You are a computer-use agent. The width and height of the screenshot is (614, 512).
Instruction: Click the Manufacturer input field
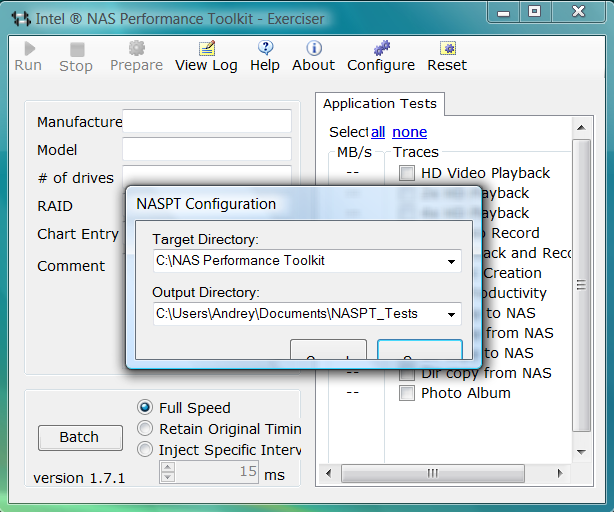coord(207,122)
